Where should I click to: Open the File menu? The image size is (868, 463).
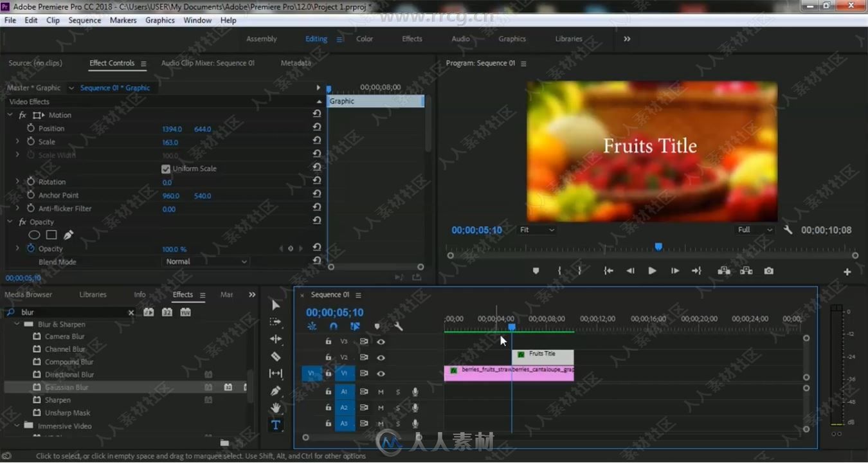(x=10, y=20)
